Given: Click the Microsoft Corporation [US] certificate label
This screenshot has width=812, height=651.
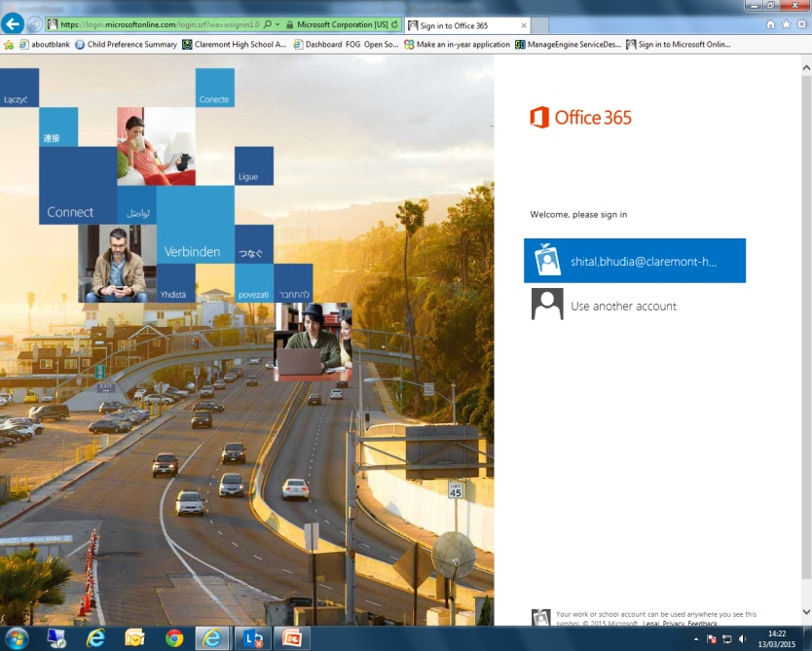Looking at the screenshot, I should coord(343,24).
